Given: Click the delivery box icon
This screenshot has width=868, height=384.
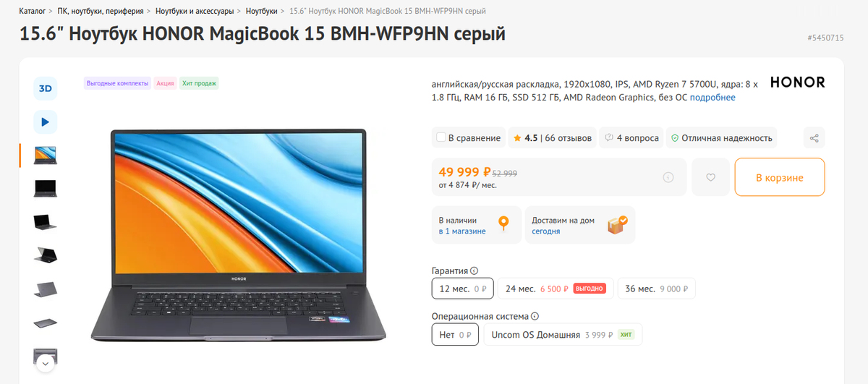Looking at the screenshot, I should tap(617, 225).
